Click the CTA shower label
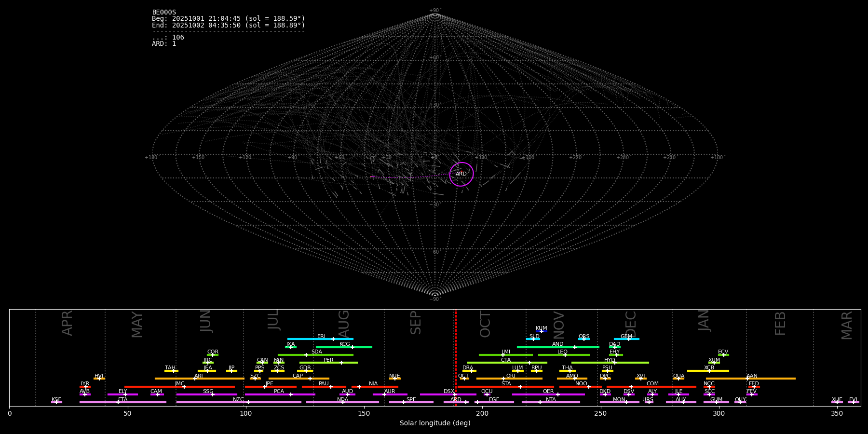 click(506, 360)
